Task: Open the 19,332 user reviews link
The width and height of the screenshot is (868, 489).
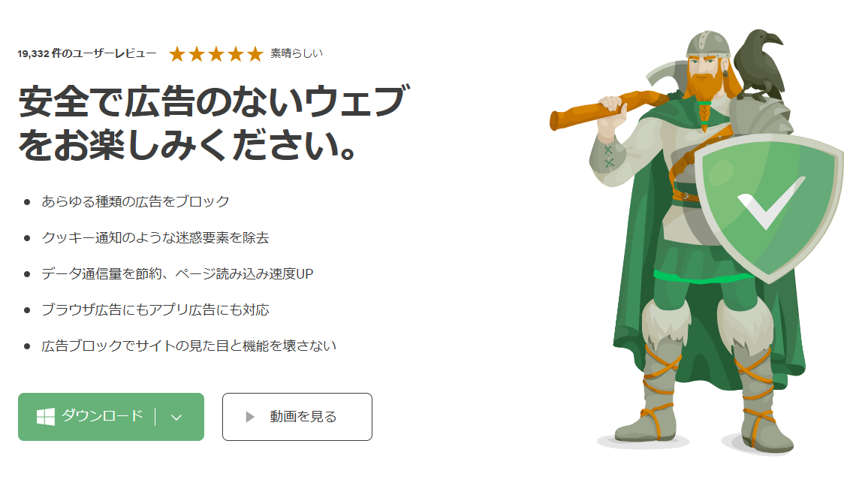Action: [x=87, y=54]
